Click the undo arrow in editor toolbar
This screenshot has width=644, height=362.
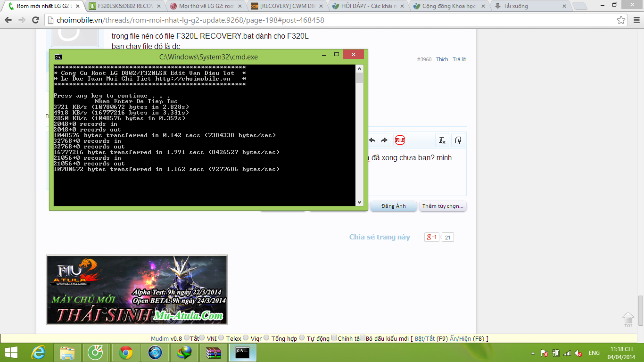click(x=372, y=140)
